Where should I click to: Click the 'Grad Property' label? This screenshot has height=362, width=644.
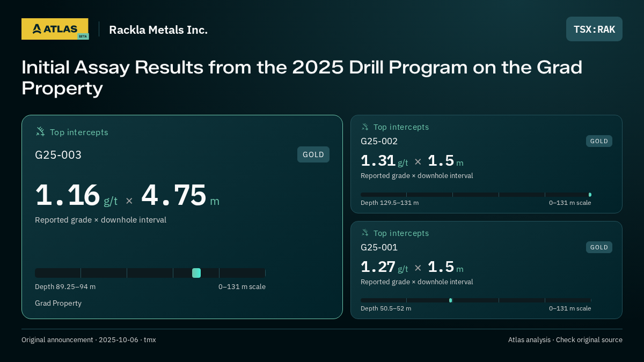pos(58,303)
